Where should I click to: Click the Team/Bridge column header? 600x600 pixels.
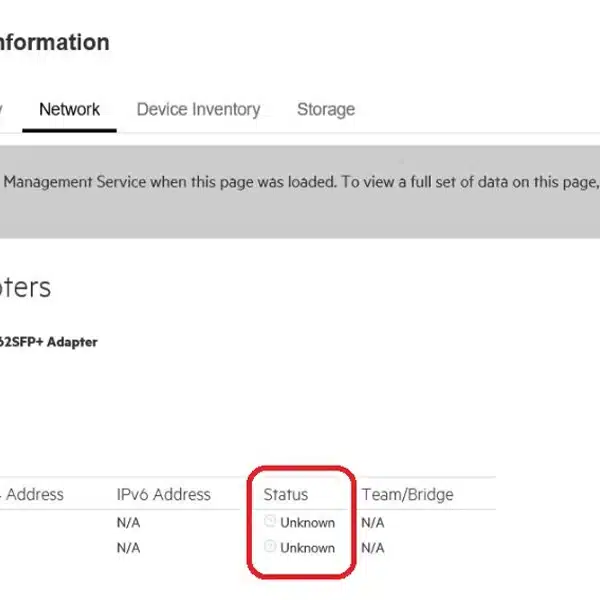click(407, 494)
